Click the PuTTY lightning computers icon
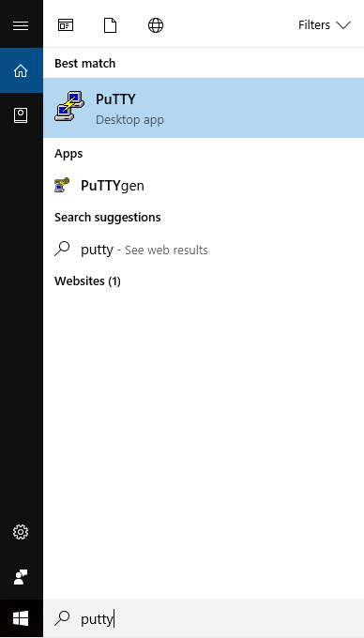This screenshot has width=364, height=638. point(69,106)
